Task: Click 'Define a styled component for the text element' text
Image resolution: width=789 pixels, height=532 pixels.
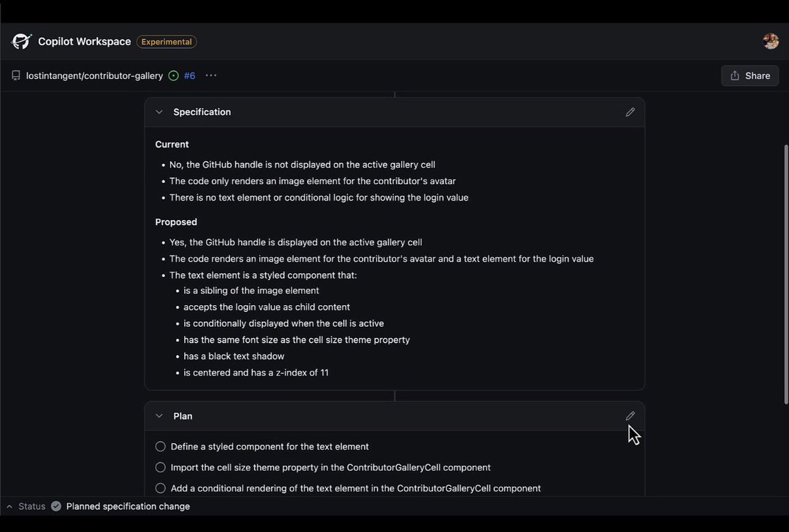Action: (x=270, y=447)
